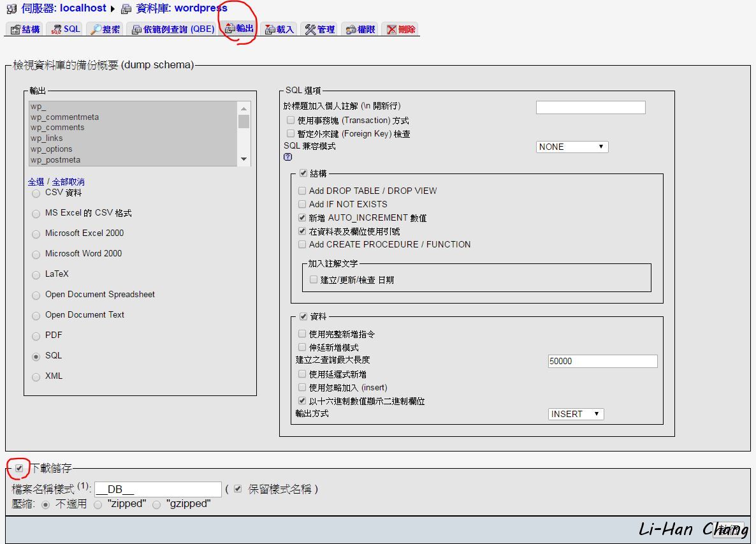756x544 pixels.
Task: Click the Select All (全選) link
Action: click(x=36, y=182)
